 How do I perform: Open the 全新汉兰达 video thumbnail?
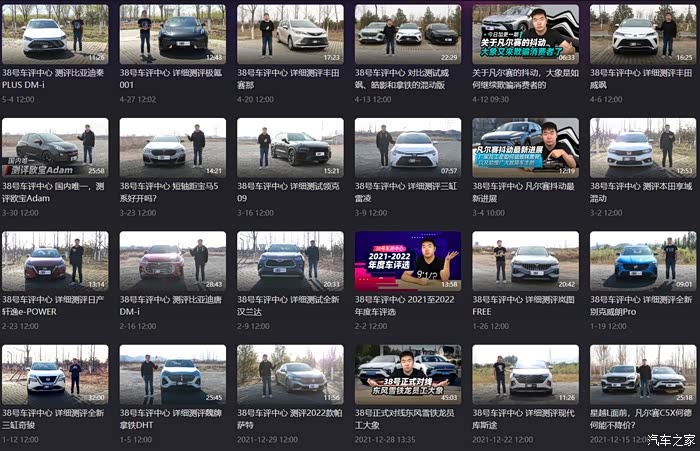[290, 261]
